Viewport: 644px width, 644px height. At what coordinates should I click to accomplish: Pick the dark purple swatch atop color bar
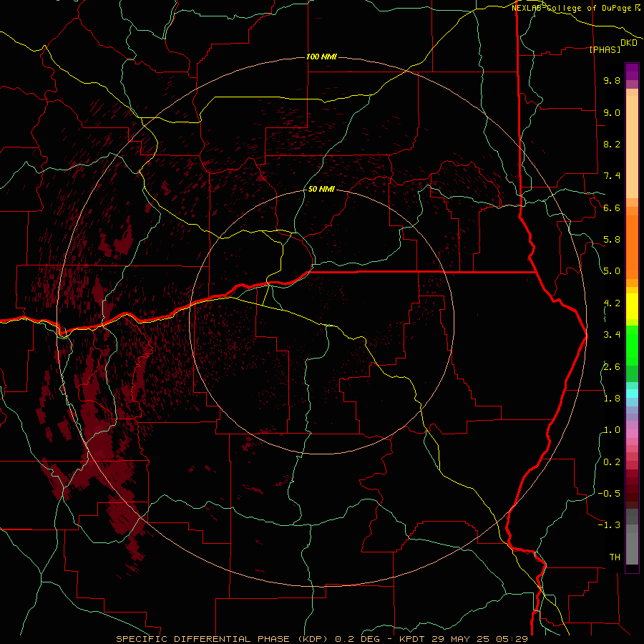pyautogui.click(x=632, y=69)
